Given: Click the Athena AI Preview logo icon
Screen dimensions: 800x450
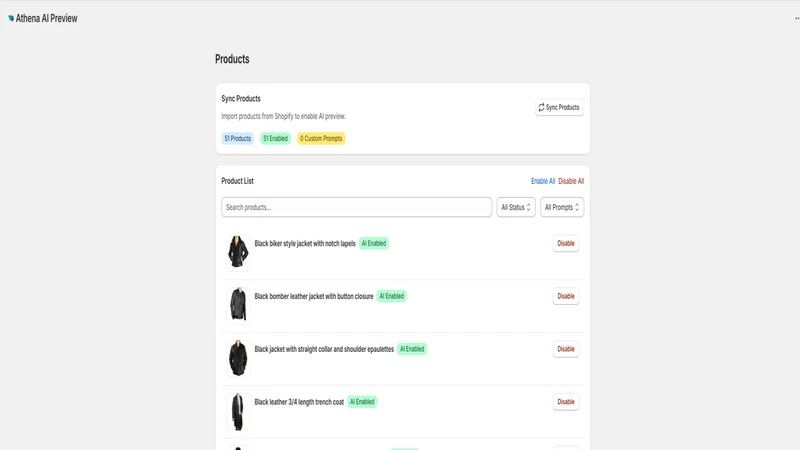Looking at the screenshot, I should click(x=11, y=18).
